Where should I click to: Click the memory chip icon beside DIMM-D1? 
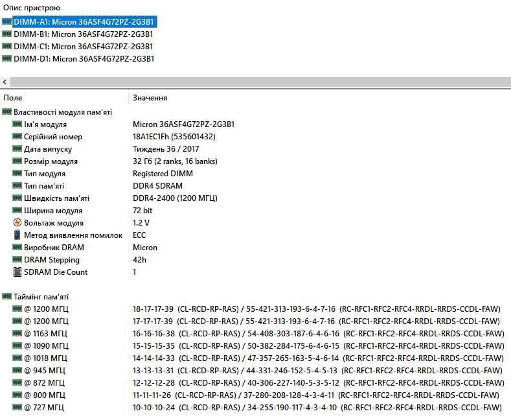(7, 59)
